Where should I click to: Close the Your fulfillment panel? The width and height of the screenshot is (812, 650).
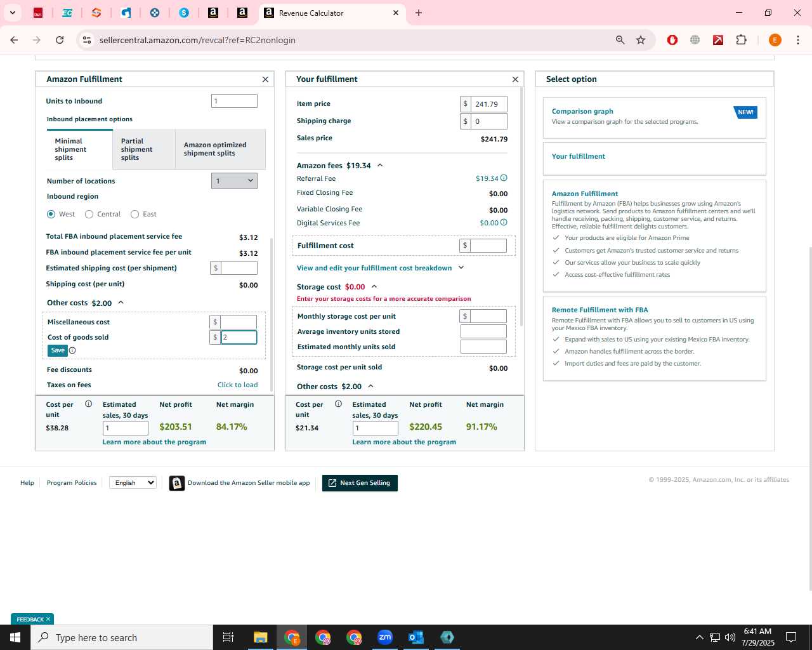click(x=515, y=79)
